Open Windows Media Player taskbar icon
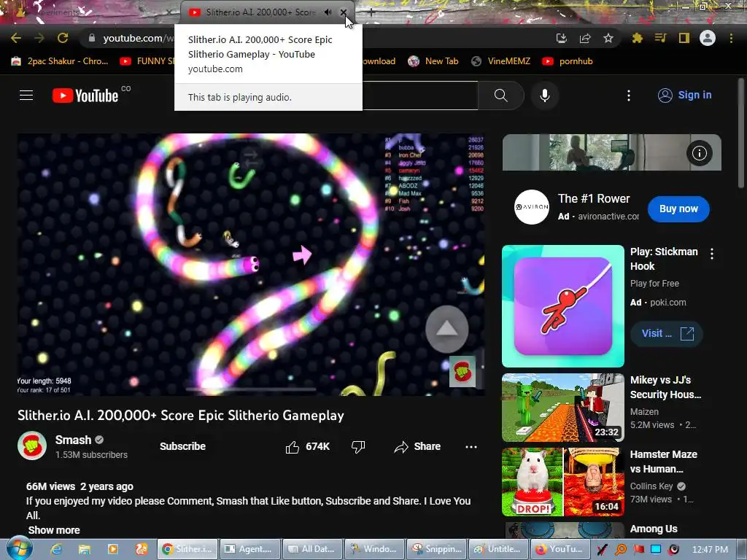This screenshot has width=747, height=560. pos(113,549)
